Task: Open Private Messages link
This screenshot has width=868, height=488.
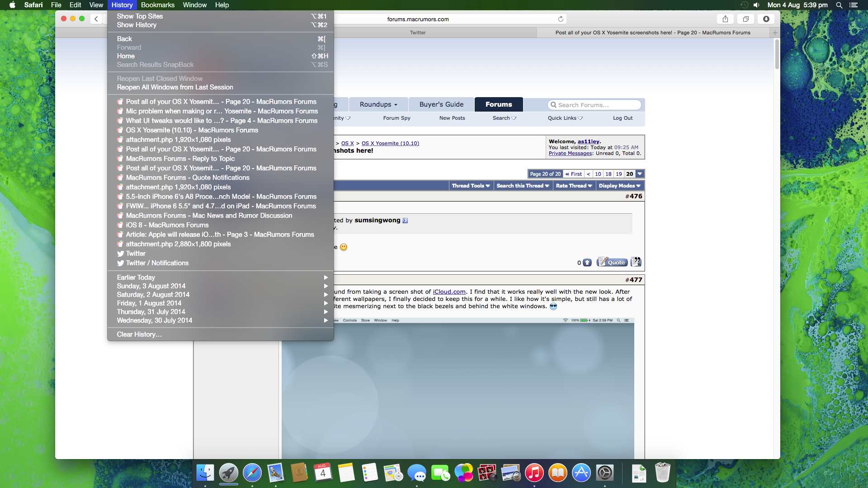Action: 570,153
